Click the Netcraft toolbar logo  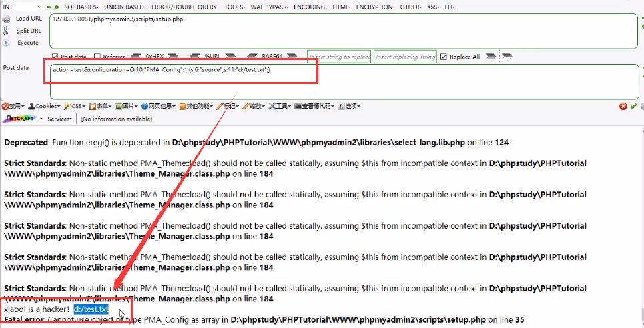pos(21,119)
